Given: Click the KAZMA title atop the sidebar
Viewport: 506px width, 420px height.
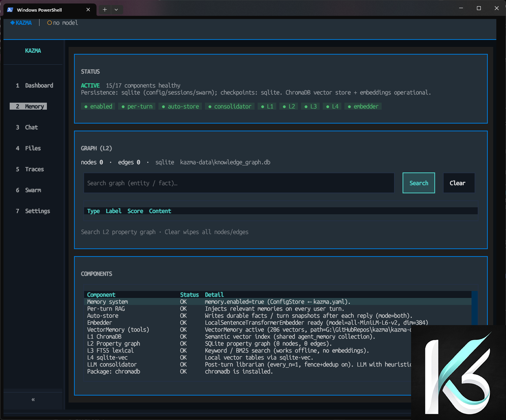Looking at the screenshot, I should click(33, 51).
